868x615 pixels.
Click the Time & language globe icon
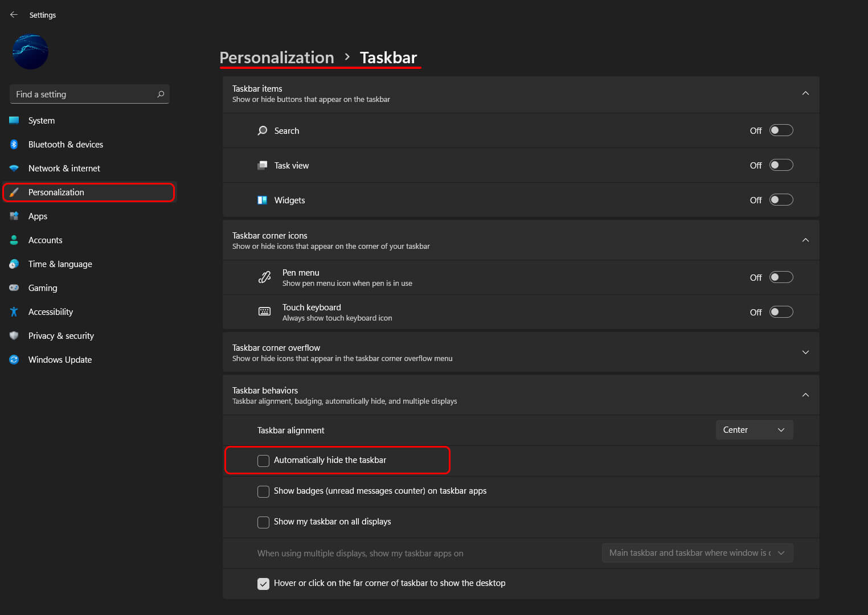(14, 264)
